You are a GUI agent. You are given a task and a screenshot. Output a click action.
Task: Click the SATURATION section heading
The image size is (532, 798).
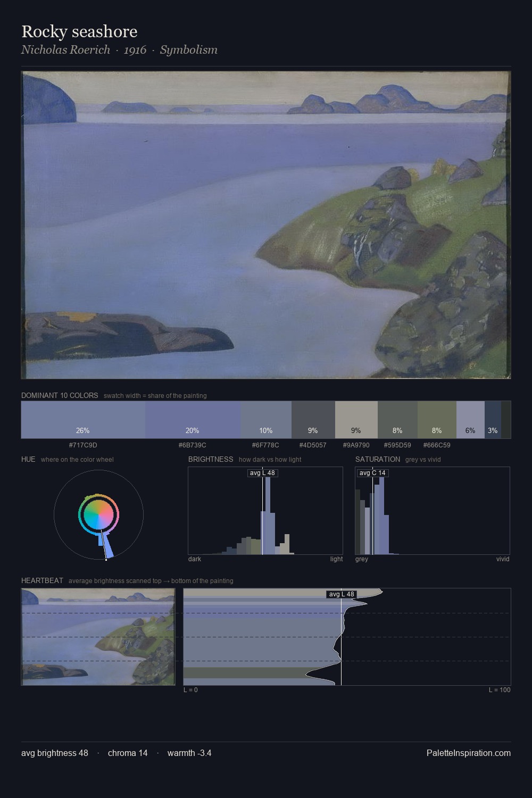378,459
